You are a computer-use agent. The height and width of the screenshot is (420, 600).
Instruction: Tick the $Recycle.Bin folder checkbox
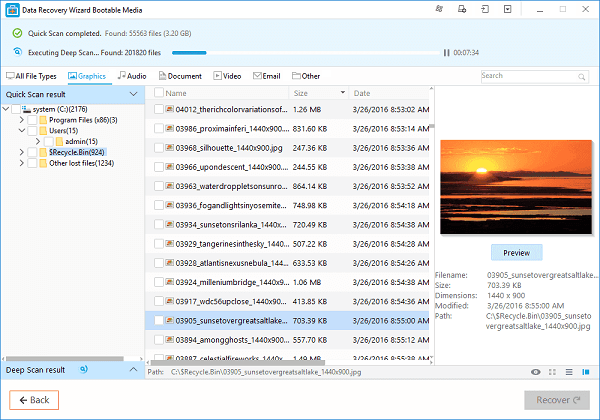[32, 151]
